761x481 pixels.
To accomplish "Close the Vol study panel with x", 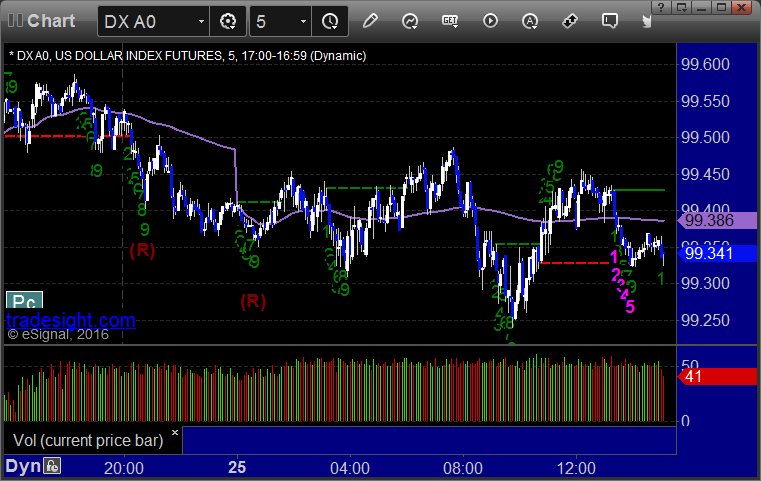I will pyautogui.click(x=175, y=432).
